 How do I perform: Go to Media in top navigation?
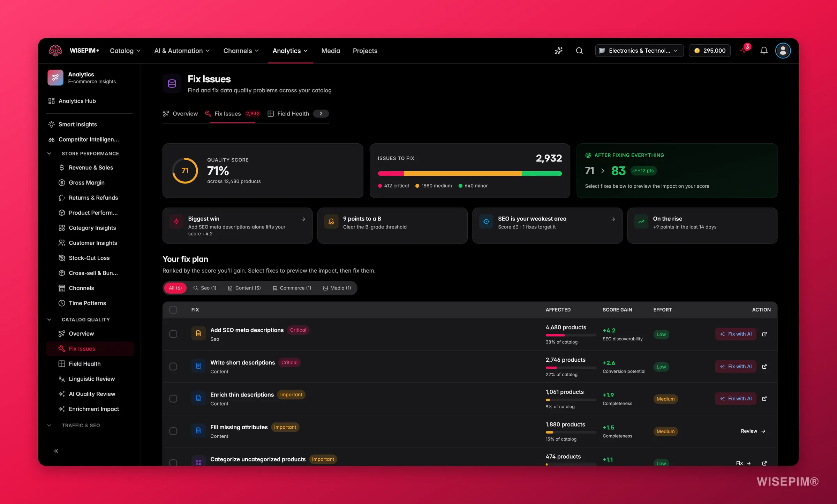click(x=331, y=51)
